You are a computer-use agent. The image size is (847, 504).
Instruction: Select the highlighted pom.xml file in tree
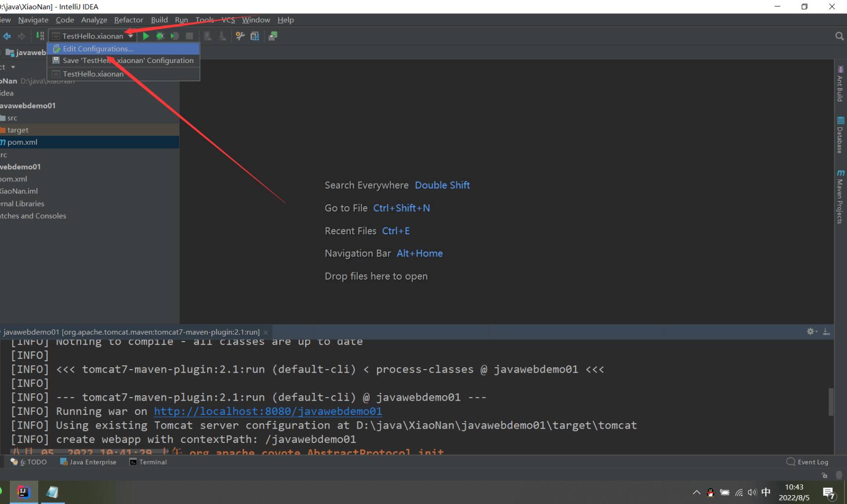90,142
